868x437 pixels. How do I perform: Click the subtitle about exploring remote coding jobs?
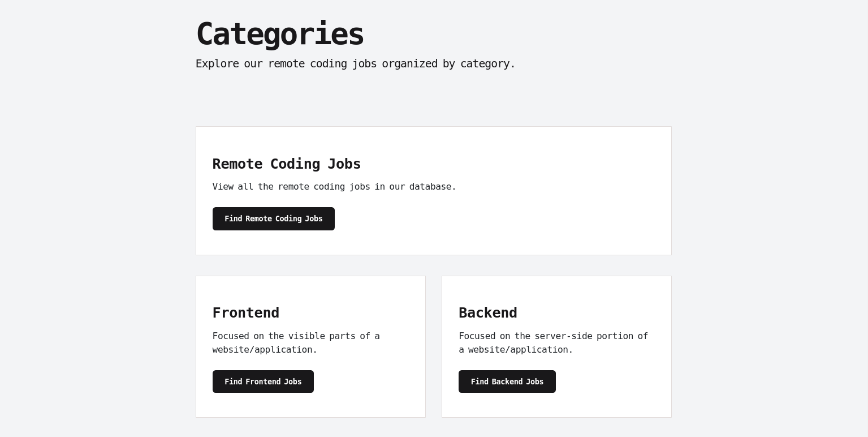(355, 63)
